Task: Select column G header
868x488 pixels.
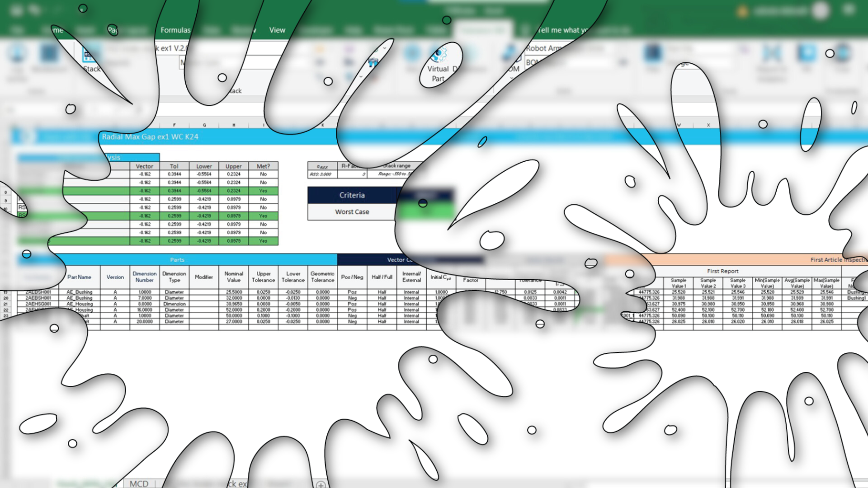Action: pos(204,125)
